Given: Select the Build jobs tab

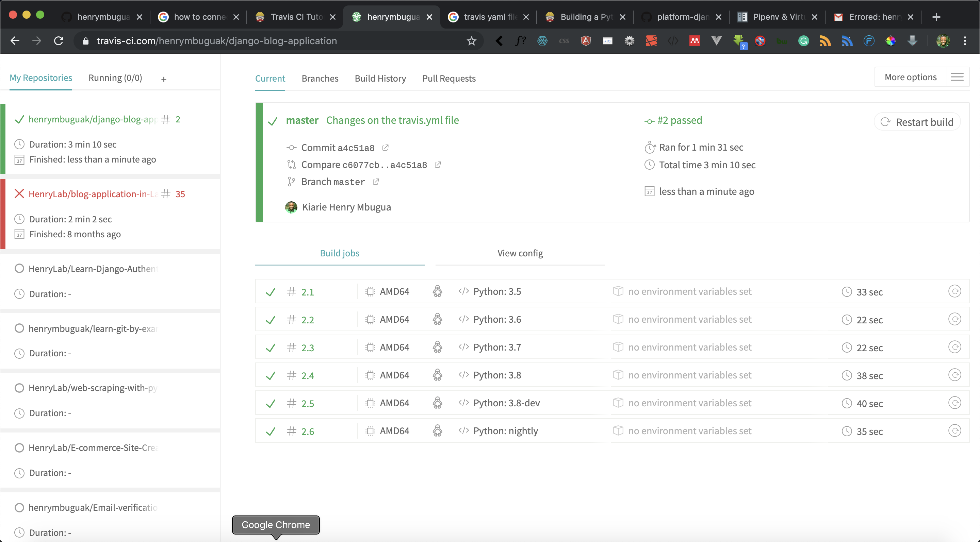Looking at the screenshot, I should (339, 253).
